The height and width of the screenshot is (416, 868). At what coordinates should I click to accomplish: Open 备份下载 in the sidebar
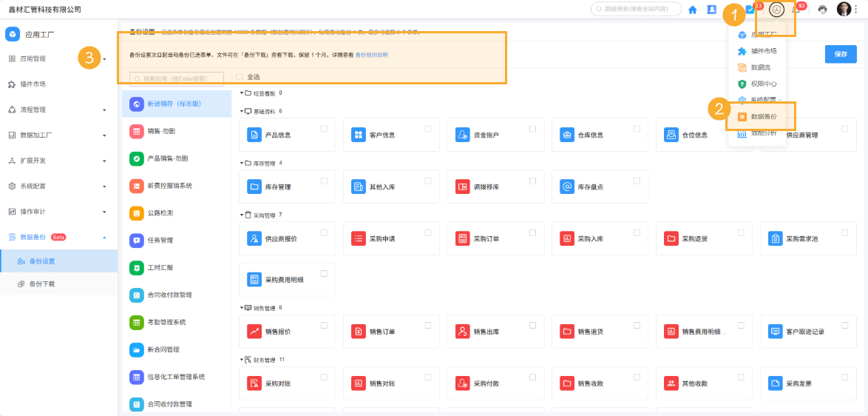pyautogui.click(x=41, y=284)
